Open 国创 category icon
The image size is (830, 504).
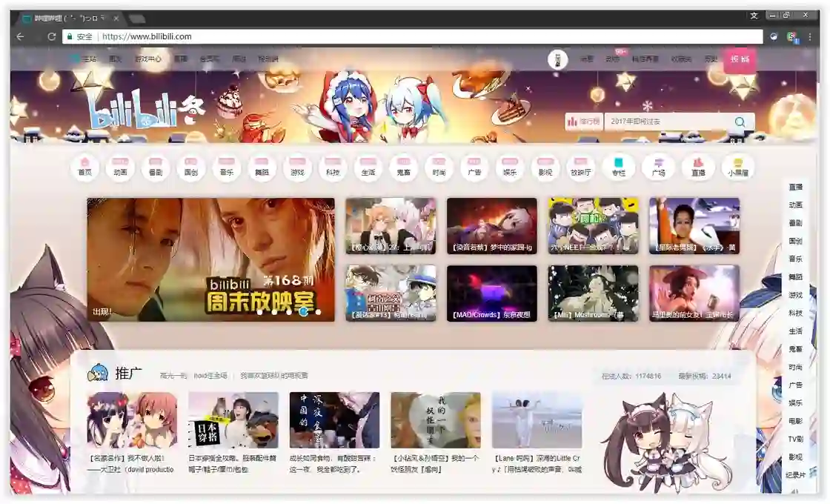[x=191, y=168]
